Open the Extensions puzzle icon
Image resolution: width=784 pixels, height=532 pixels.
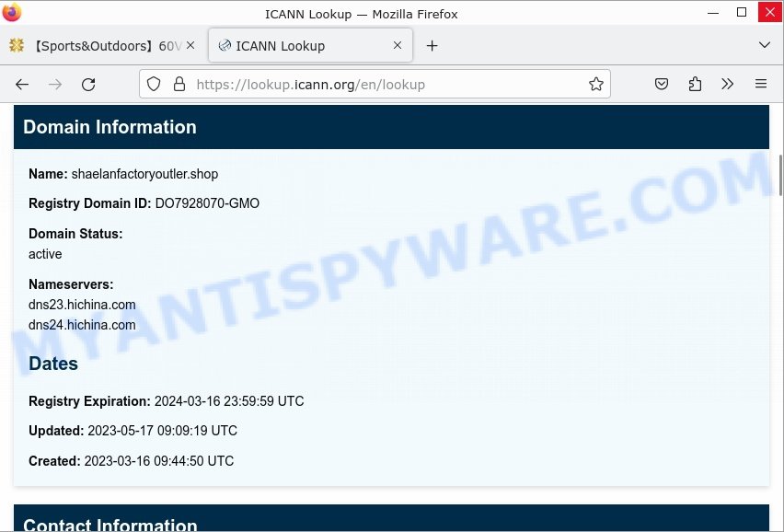point(695,84)
